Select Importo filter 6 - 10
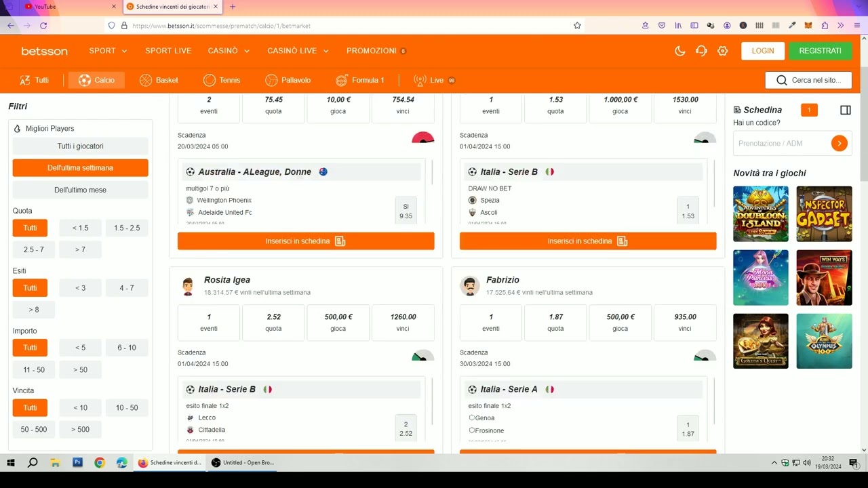Image resolution: width=868 pixels, height=488 pixels. [127, 348]
